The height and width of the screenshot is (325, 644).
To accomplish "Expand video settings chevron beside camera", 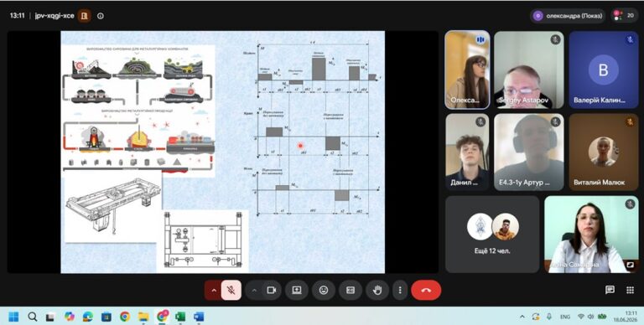I will coord(254,290).
